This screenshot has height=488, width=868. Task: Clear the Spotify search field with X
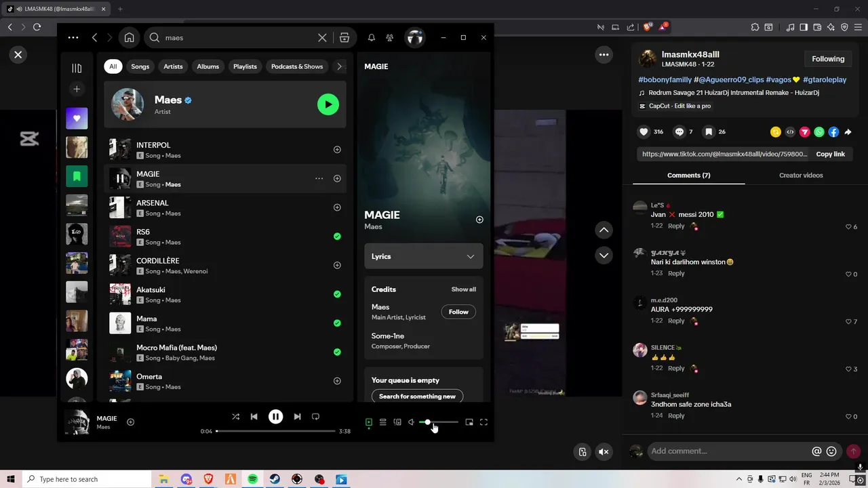coord(322,38)
